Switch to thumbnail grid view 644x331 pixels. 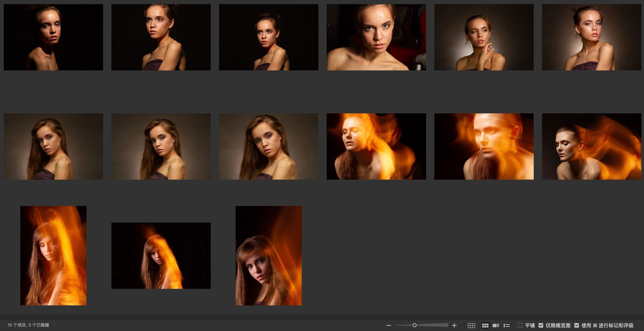pyautogui.click(x=485, y=325)
